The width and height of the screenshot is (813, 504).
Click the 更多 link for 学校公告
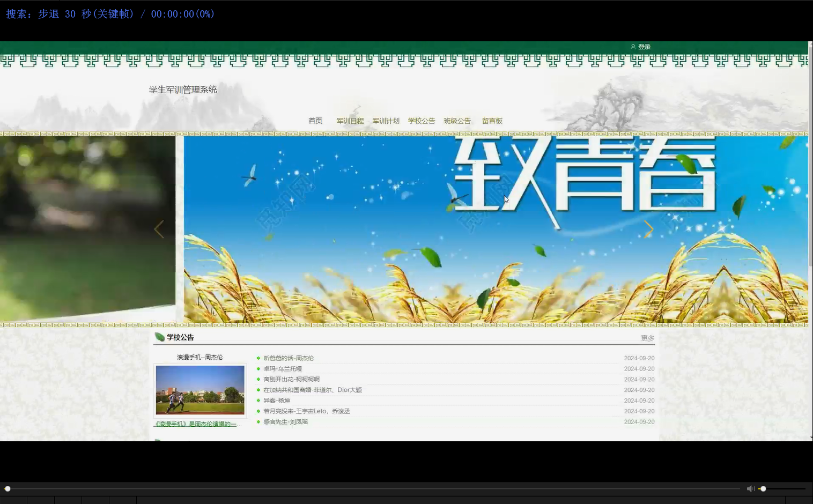pyautogui.click(x=646, y=338)
